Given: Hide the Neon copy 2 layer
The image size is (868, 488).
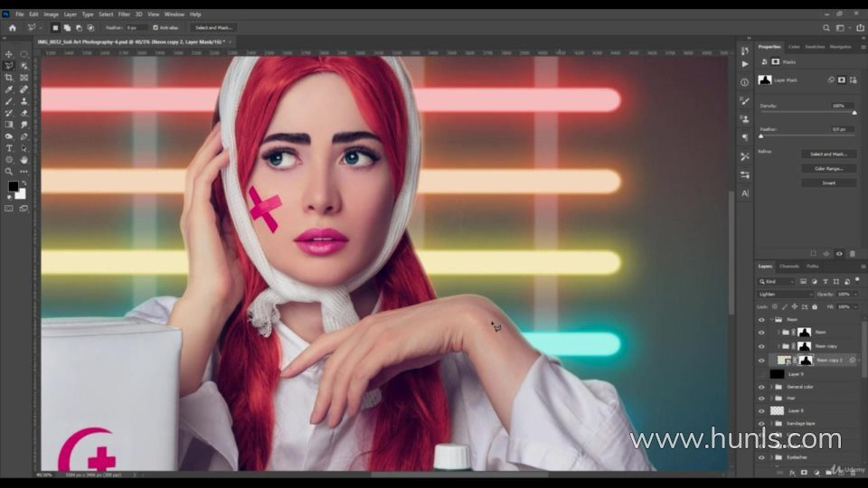Looking at the screenshot, I should click(761, 361).
